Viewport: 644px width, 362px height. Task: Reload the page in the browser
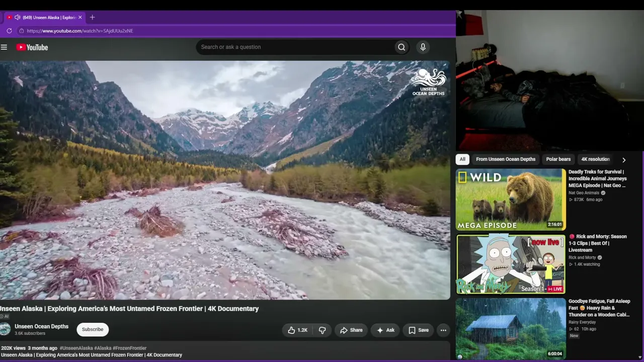pyautogui.click(x=9, y=31)
